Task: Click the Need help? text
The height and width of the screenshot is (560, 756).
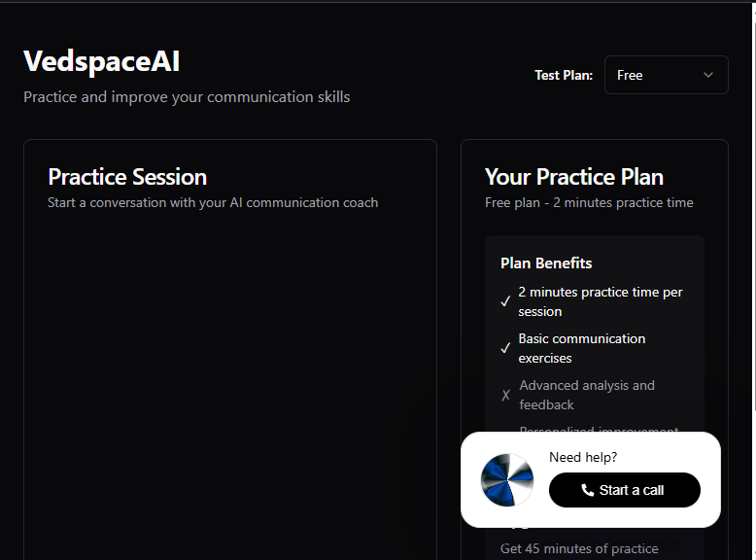Action: click(583, 457)
